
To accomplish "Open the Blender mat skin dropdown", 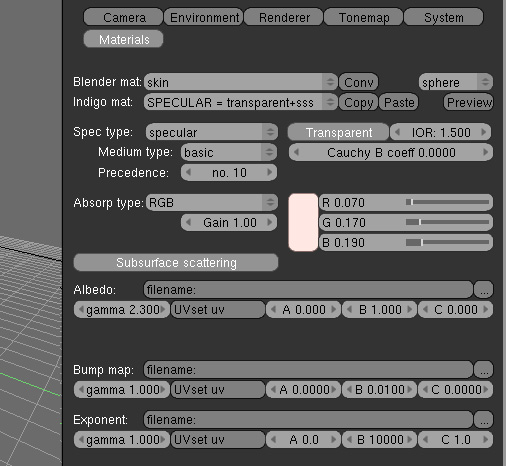I will 241,82.
